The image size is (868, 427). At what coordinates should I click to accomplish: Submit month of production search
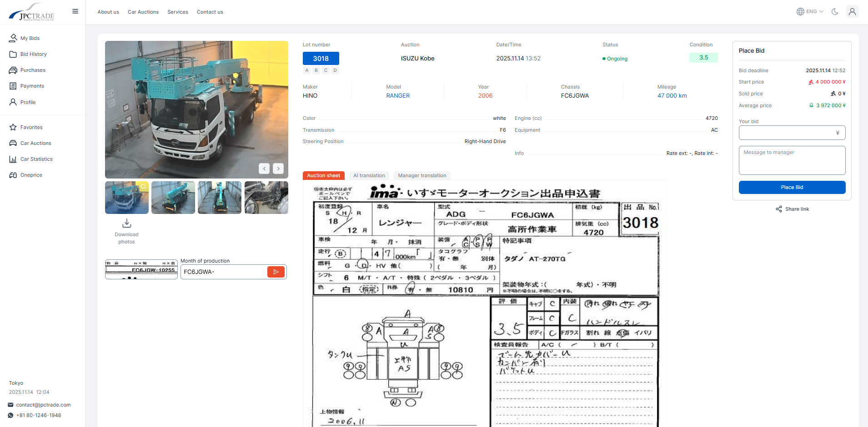tap(276, 272)
